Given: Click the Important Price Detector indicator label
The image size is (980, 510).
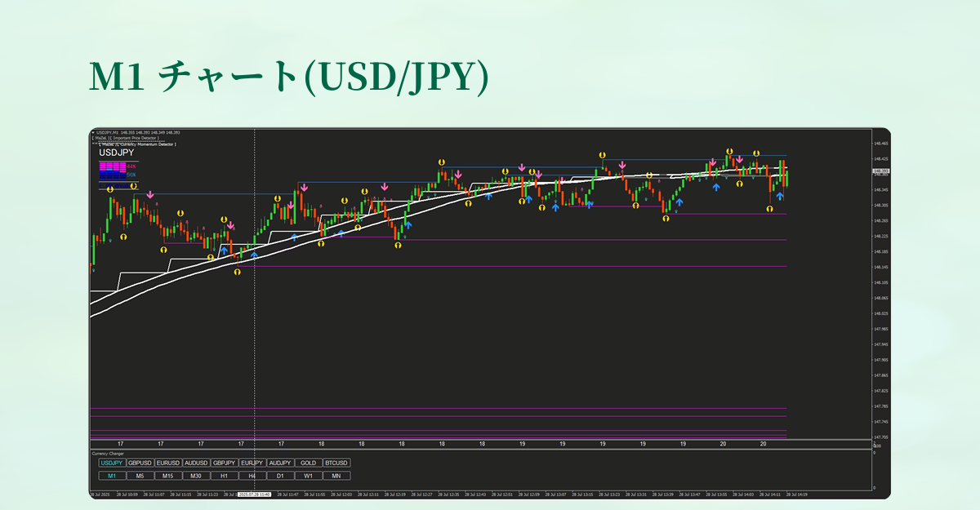Looking at the screenshot, I should point(125,139).
